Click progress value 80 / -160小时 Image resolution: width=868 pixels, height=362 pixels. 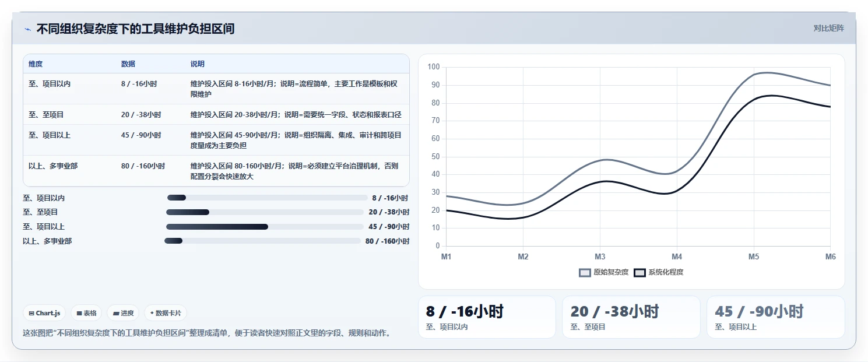[387, 241]
